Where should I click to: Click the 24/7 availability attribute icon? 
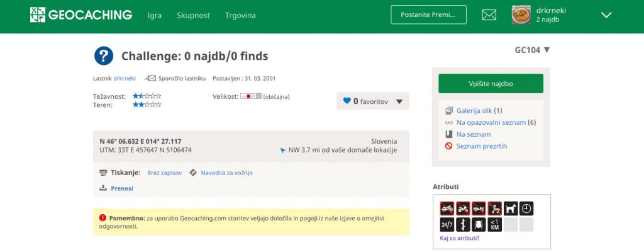click(x=447, y=225)
